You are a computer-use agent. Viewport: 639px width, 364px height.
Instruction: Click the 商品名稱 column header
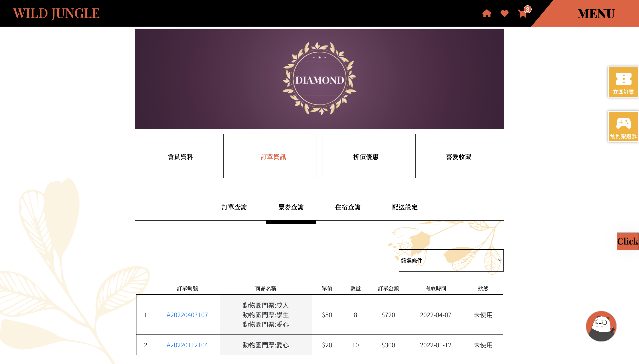tap(266, 288)
